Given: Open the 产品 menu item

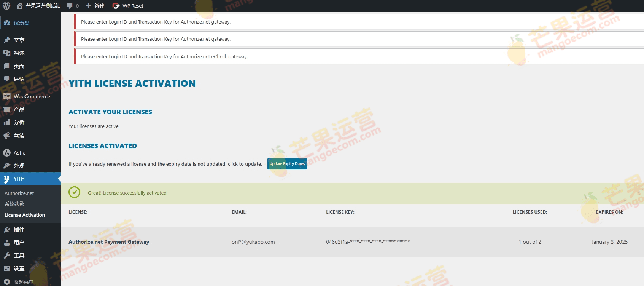Looking at the screenshot, I should point(30,109).
